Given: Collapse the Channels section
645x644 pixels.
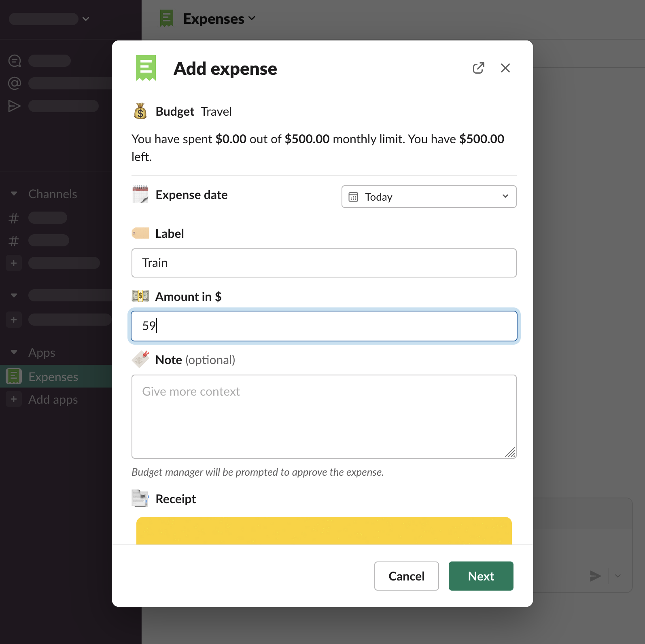Looking at the screenshot, I should (14, 194).
